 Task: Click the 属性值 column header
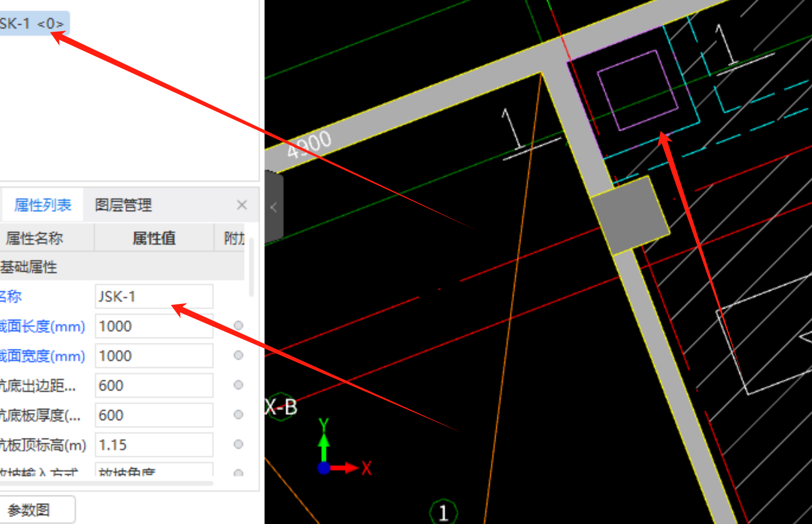pyautogui.click(x=154, y=238)
